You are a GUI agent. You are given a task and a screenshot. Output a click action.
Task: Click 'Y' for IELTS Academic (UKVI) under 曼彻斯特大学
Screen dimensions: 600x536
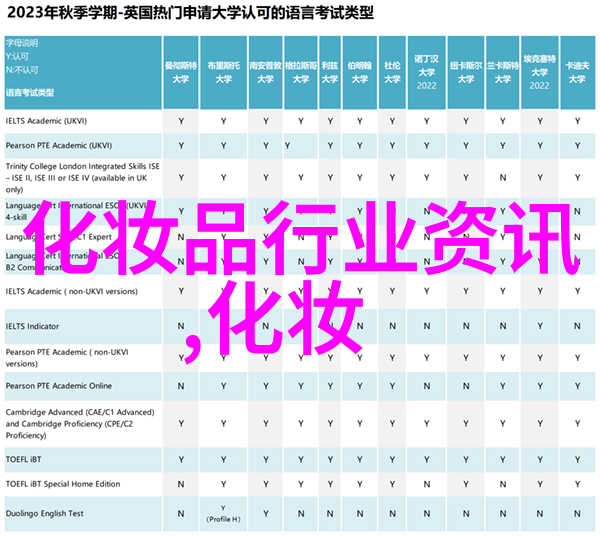[x=181, y=121]
